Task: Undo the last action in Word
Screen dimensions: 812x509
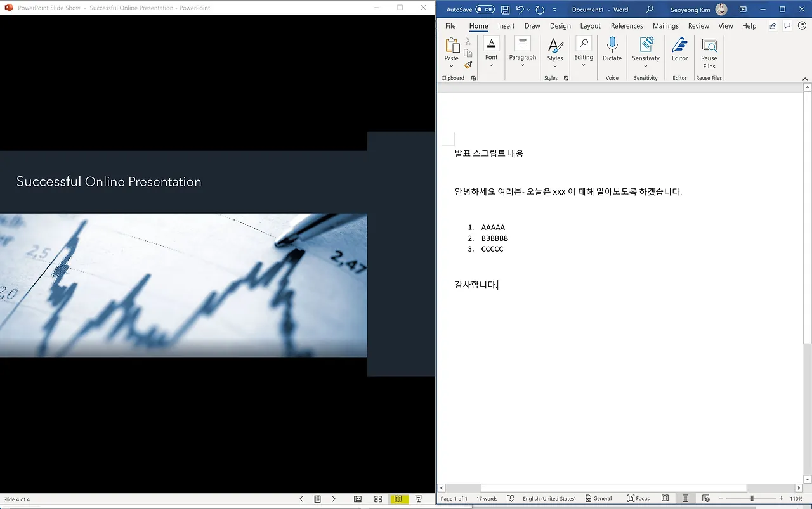Action: [x=520, y=10]
